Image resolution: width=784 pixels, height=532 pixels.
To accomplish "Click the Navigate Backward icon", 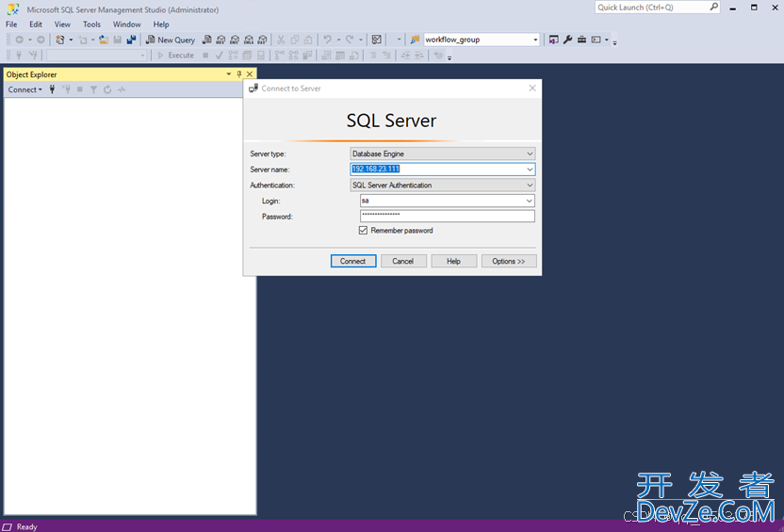I will point(19,40).
